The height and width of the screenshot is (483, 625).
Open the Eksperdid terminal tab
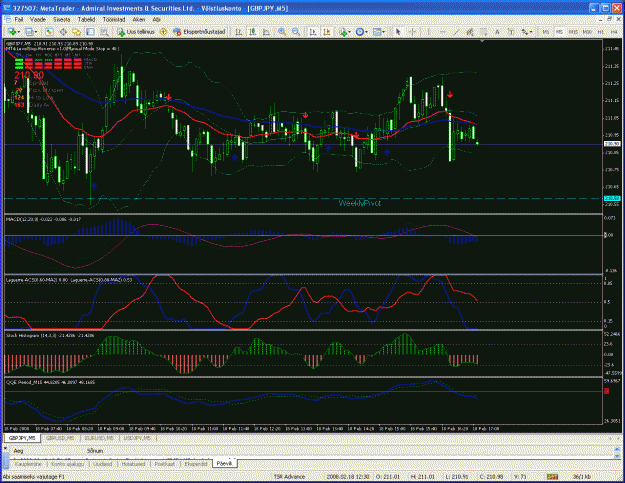point(196,464)
